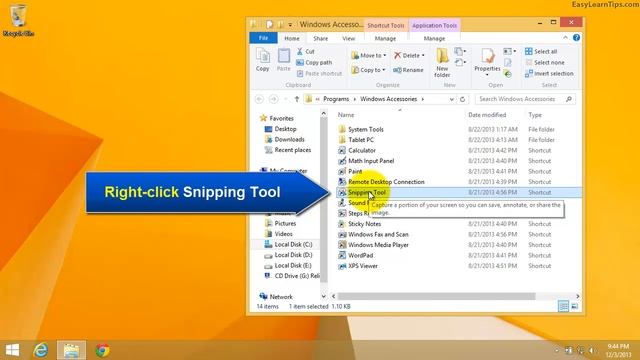Select Recent places under Favorites

[x=288, y=150]
